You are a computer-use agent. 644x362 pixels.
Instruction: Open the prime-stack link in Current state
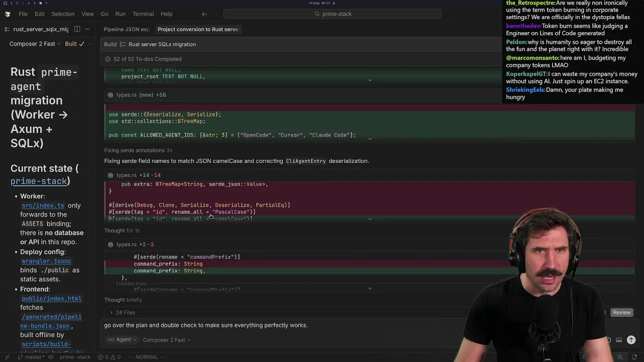click(x=39, y=181)
